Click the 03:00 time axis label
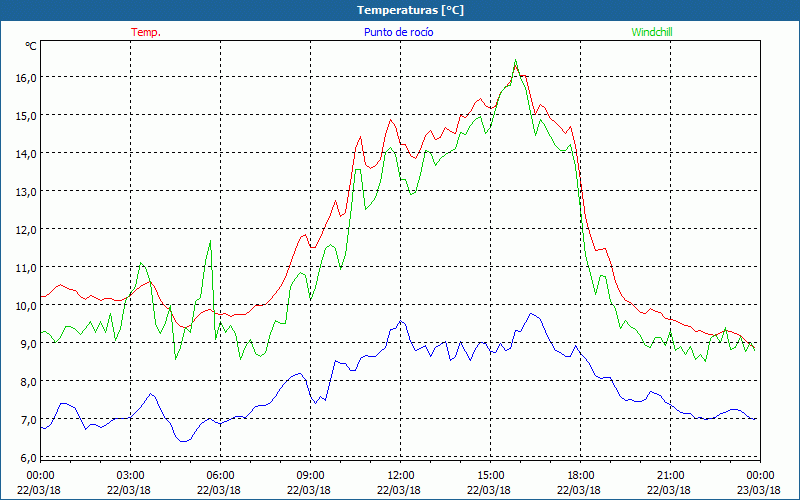 (x=130, y=476)
